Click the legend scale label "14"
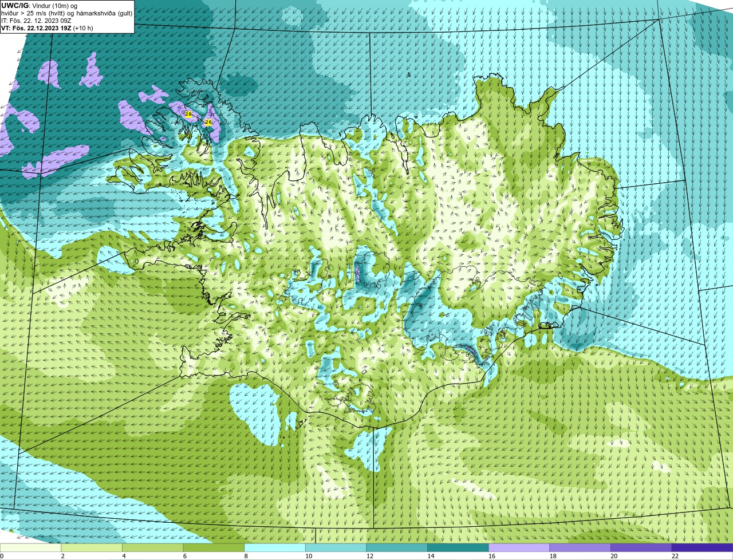 (x=431, y=556)
